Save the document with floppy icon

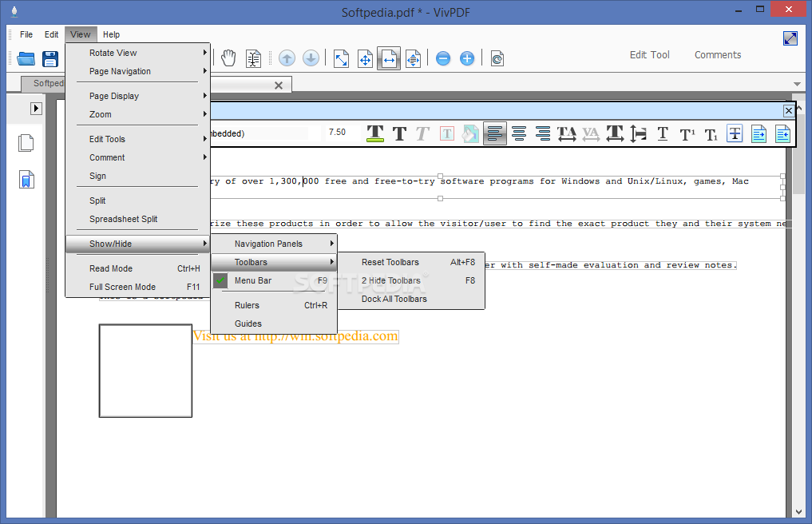coord(50,58)
